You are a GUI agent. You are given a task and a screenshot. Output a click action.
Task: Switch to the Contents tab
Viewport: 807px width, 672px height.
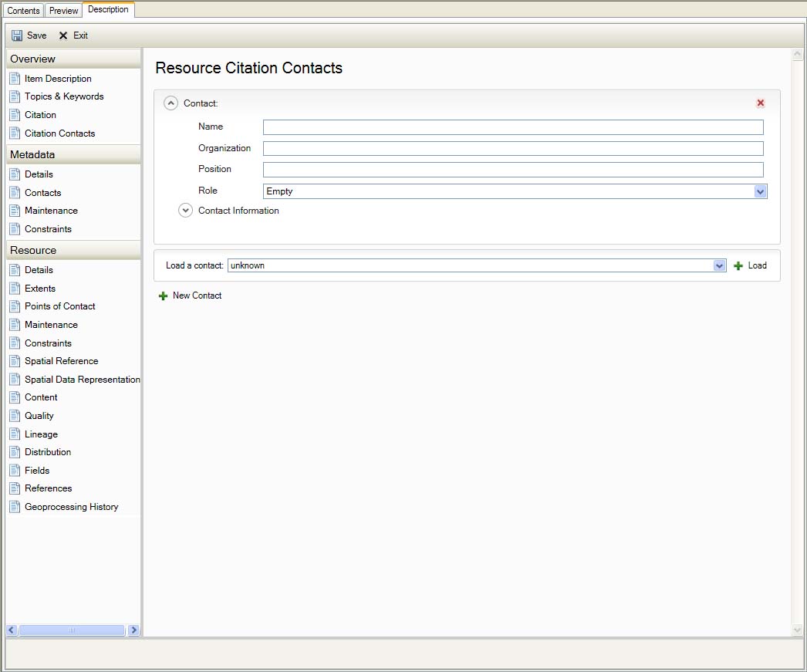pyautogui.click(x=23, y=11)
